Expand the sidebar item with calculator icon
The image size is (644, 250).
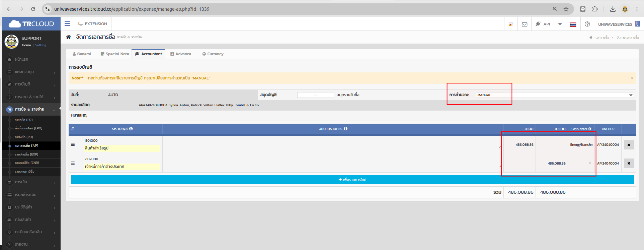coord(31,182)
